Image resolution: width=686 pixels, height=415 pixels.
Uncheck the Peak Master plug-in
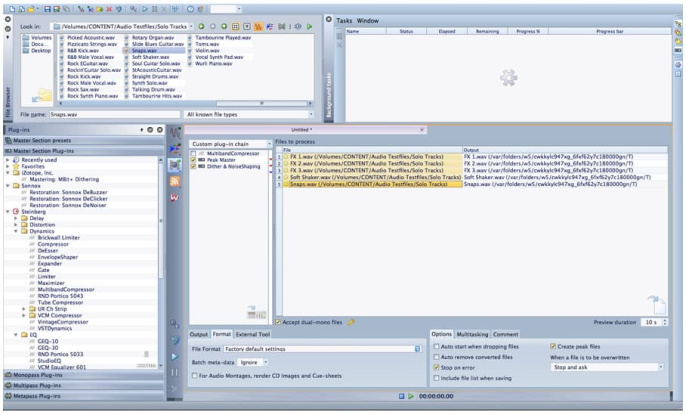(193, 160)
